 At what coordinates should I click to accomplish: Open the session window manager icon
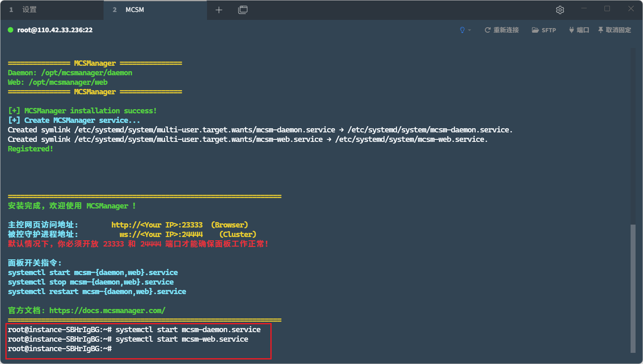coord(243,10)
